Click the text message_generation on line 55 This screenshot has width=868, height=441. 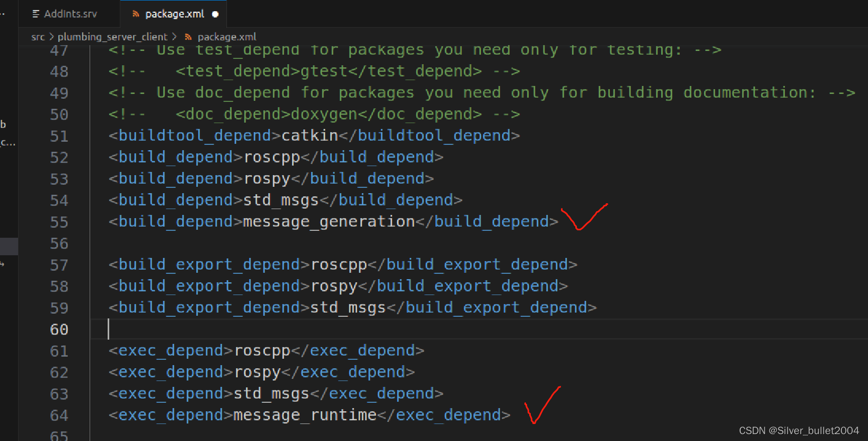(329, 222)
